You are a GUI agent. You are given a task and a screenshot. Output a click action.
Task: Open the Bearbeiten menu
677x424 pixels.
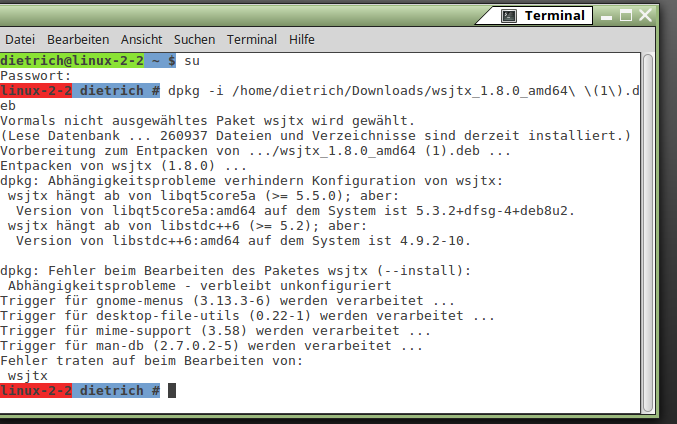[x=78, y=40]
